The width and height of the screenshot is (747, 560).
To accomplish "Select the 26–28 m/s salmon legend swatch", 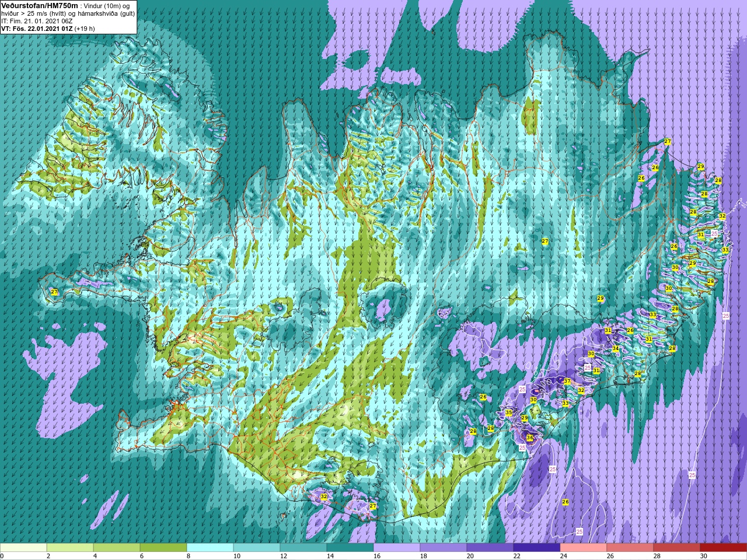I will [630, 548].
